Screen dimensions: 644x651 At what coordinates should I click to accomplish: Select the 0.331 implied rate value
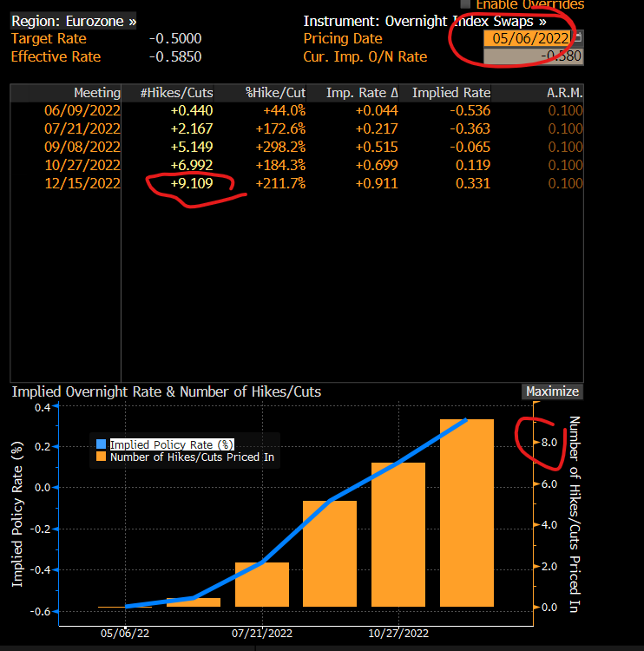coord(473,183)
